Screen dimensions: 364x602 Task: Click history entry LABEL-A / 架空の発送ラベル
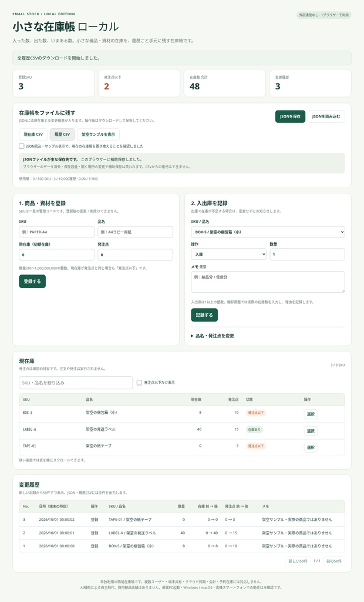[x=132, y=533]
